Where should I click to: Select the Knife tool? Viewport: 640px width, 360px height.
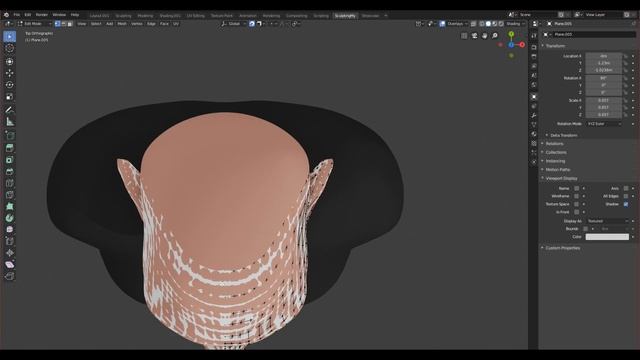point(10,195)
